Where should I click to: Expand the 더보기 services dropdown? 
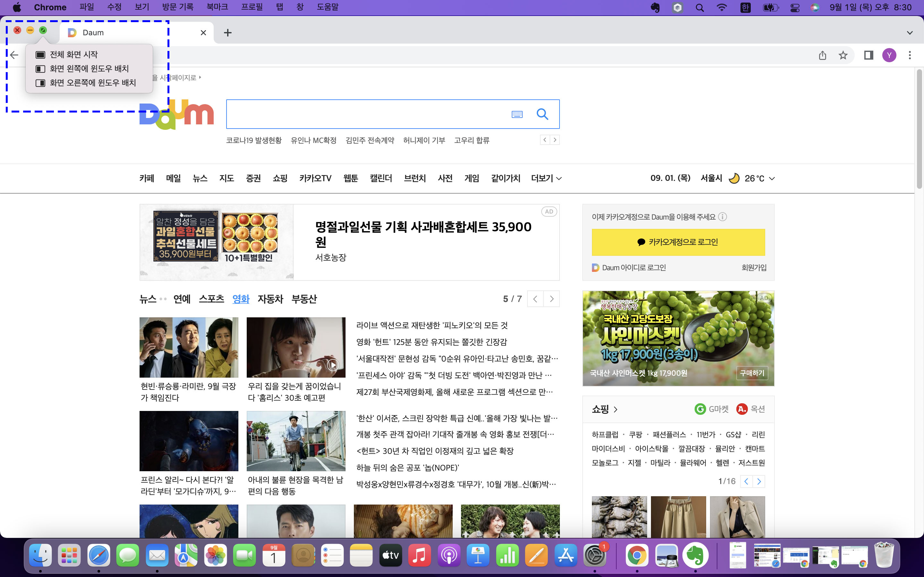coord(546,178)
